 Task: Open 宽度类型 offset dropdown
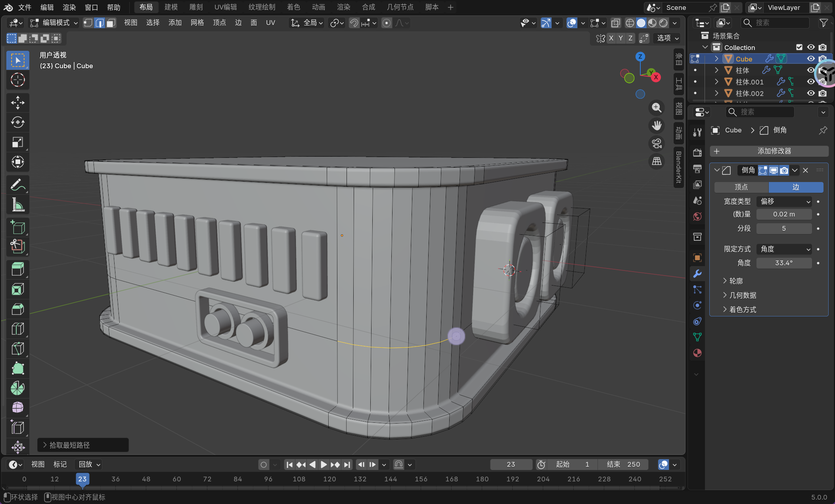click(784, 201)
